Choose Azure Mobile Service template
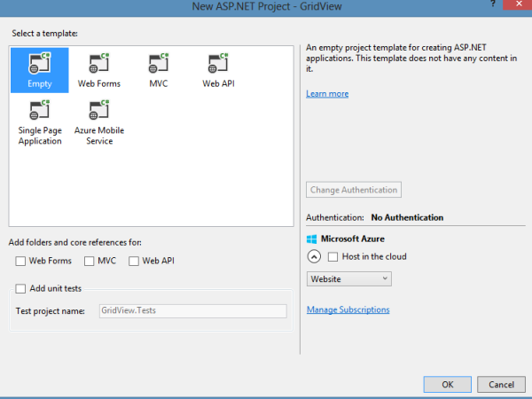Screen dimensions: 532x399 pos(99,122)
